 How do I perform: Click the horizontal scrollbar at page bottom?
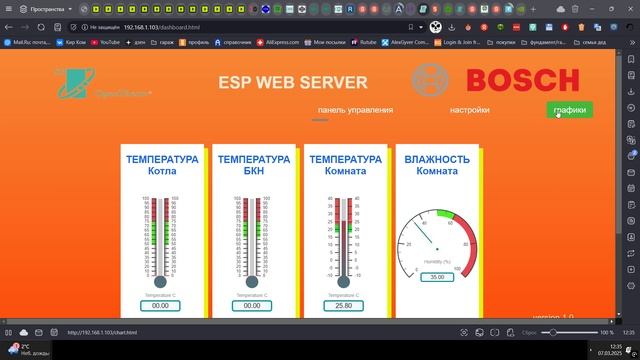[308, 322]
